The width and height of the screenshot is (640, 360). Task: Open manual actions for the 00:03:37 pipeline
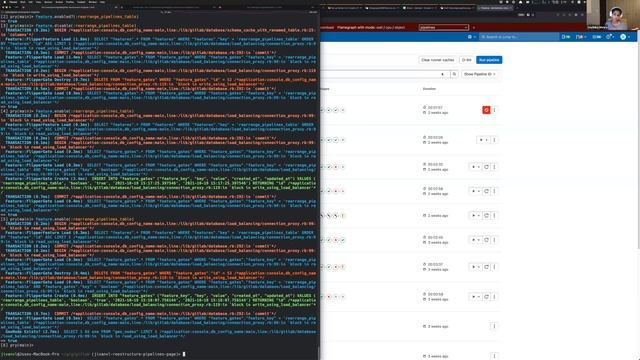475,267
